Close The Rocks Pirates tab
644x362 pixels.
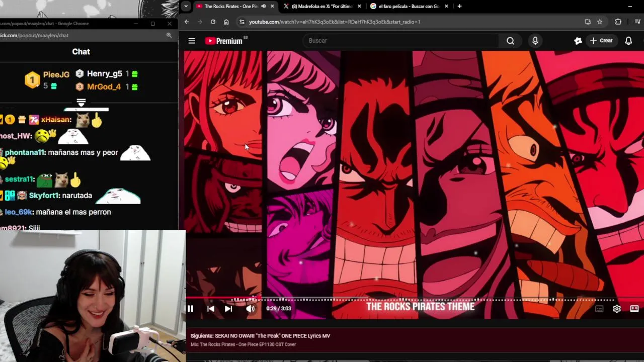click(272, 6)
